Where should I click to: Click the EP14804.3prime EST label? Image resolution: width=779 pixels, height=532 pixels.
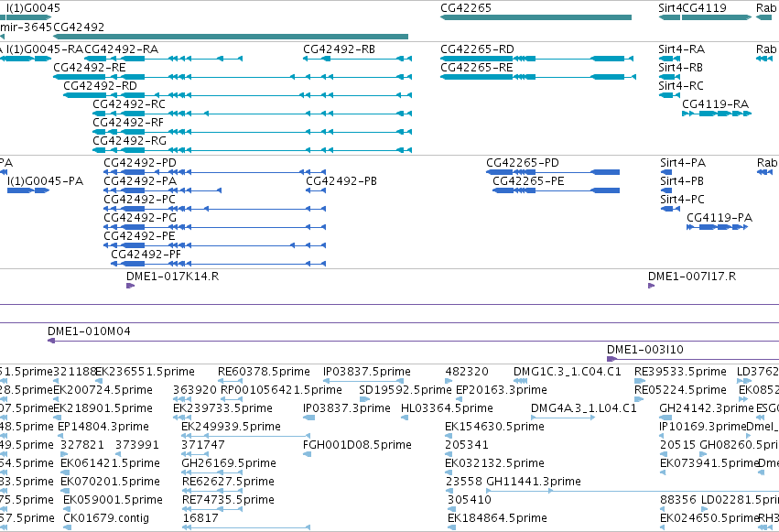[x=103, y=427]
